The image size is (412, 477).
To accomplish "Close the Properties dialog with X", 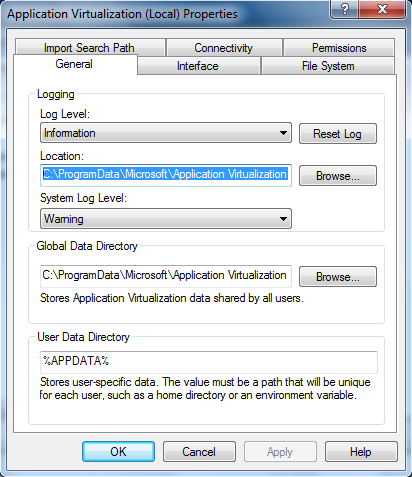I will [382, 9].
